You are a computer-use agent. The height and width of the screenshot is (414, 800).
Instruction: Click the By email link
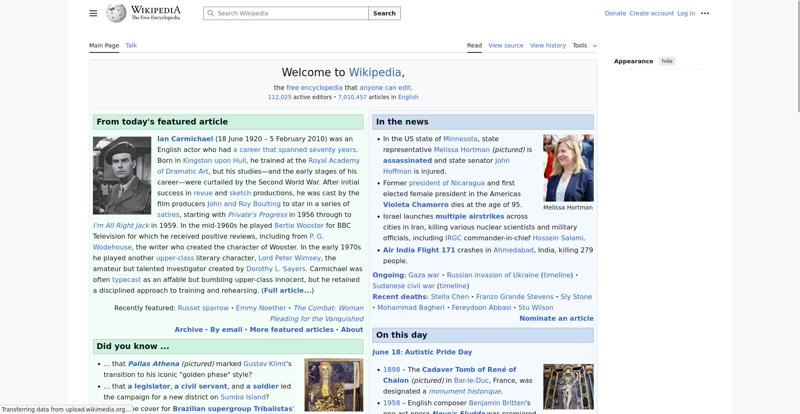[226, 330]
